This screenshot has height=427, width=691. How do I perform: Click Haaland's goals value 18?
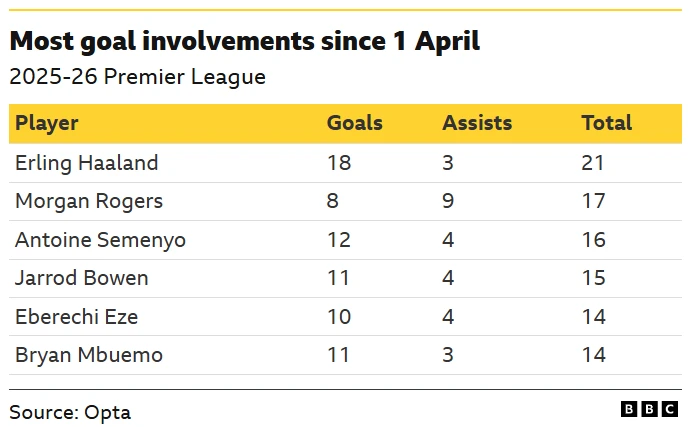pos(339,162)
